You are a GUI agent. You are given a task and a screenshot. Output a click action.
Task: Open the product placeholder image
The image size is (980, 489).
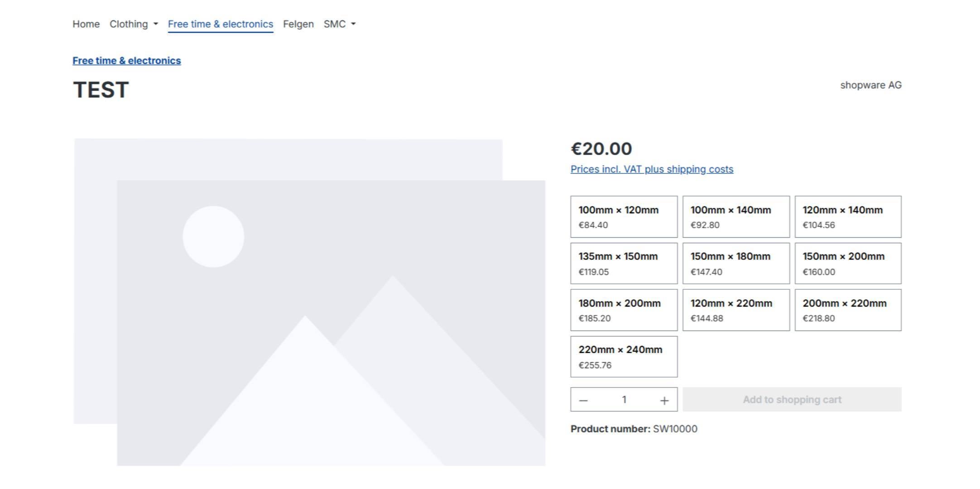coord(309,302)
